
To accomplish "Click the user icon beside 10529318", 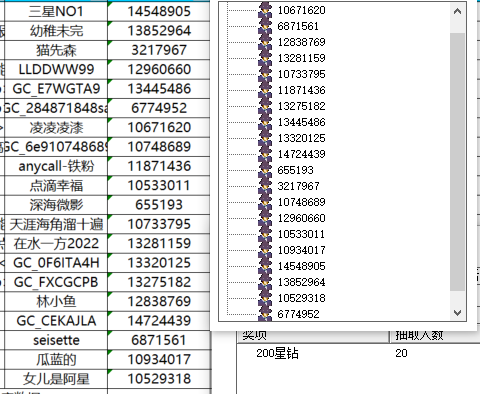I will pyautogui.click(x=265, y=298).
